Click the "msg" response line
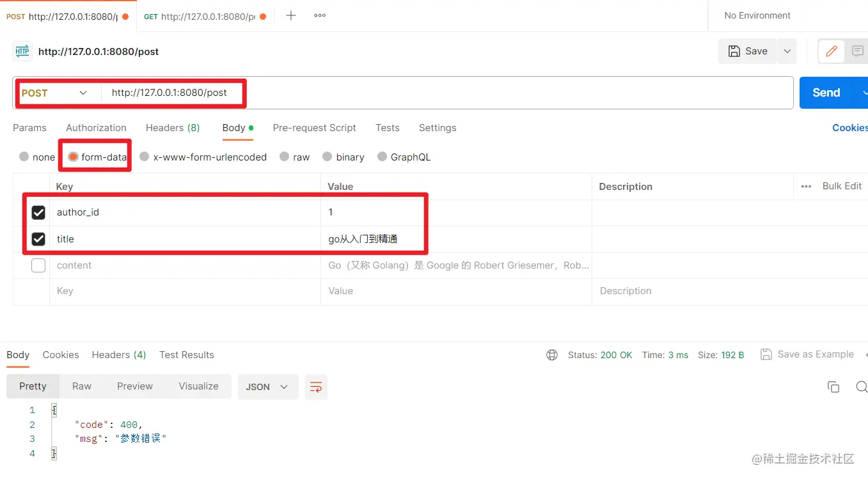The width and height of the screenshot is (868, 479). 120,439
